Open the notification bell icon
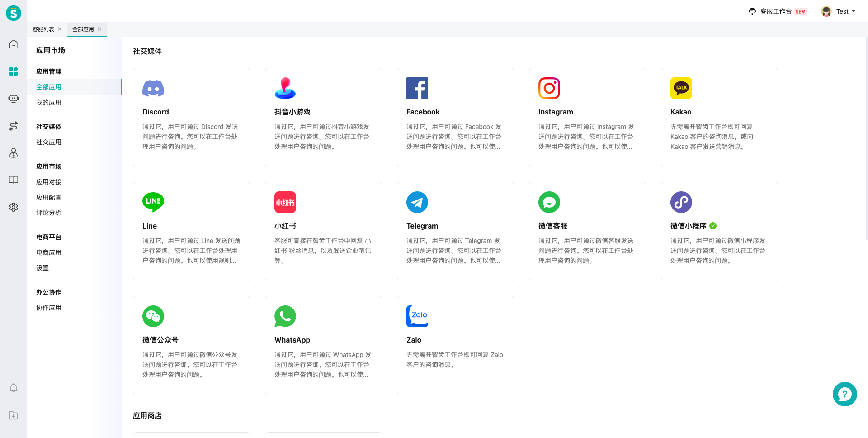Screen dimensions: 868x438 tap(14, 388)
